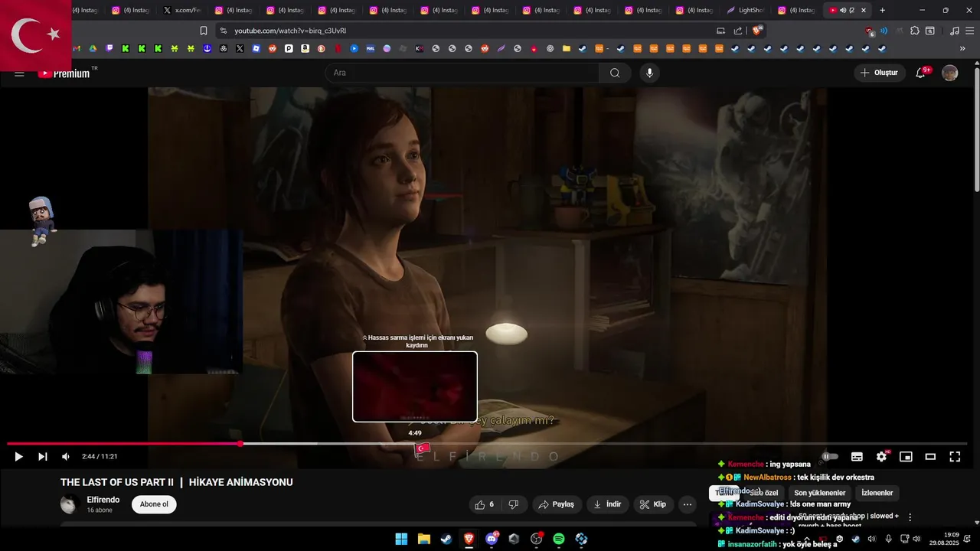
Task: Click the search magnifier button
Action: (615, 73)
